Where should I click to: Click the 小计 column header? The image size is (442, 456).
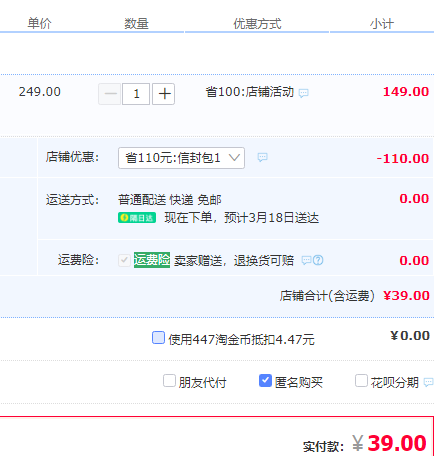tap(382, 24)
